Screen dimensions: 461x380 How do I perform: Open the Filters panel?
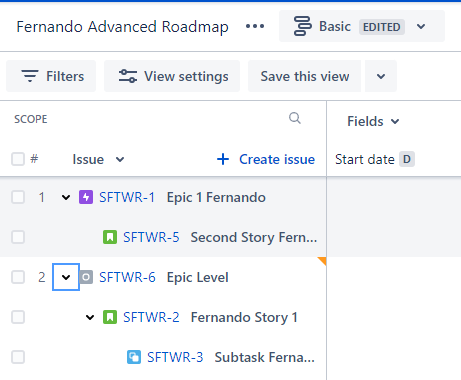pos(51,76)
